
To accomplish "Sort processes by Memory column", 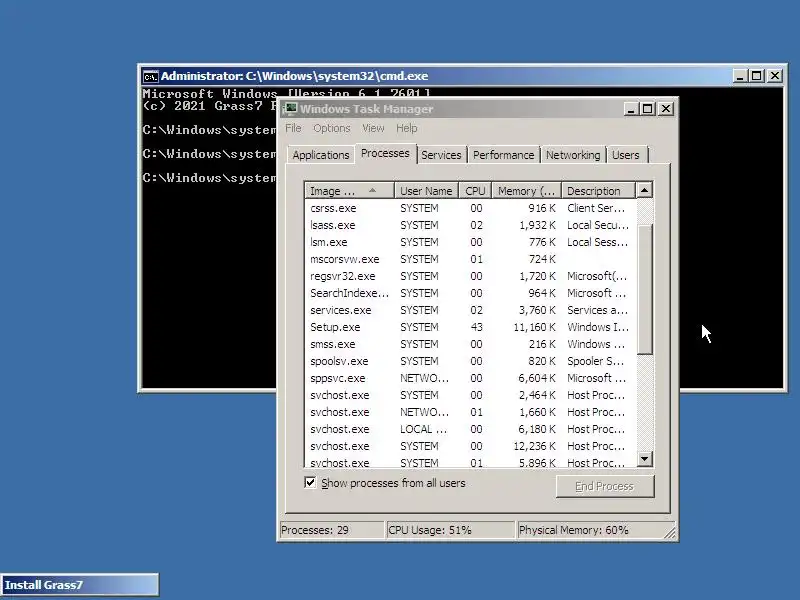I will click(526, 191).
